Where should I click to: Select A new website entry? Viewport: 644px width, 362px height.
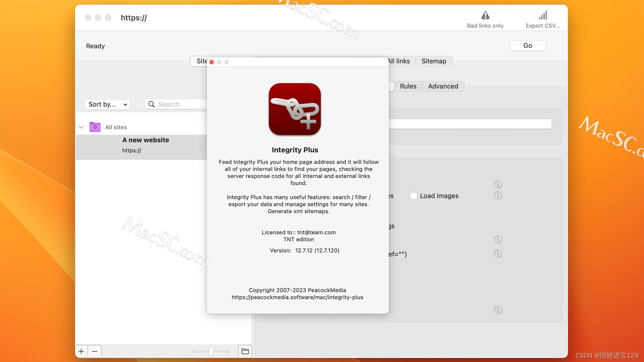tap(142, 147)
